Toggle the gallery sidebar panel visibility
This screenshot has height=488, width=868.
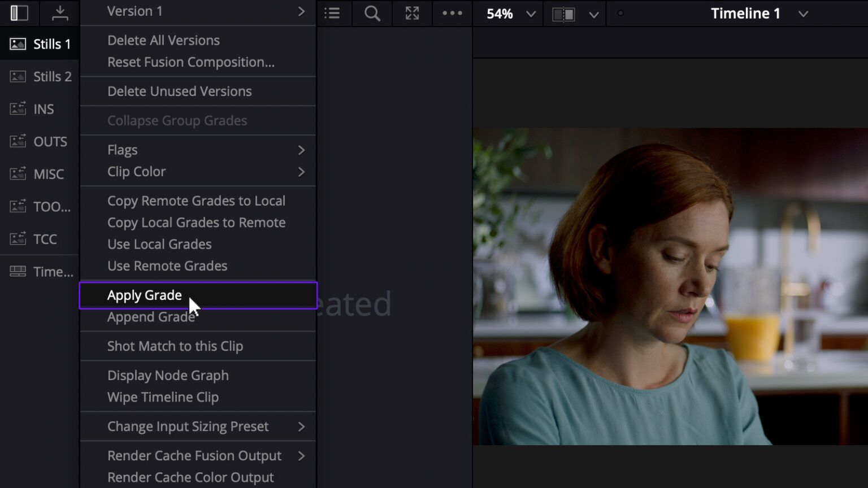coord(19,13)
